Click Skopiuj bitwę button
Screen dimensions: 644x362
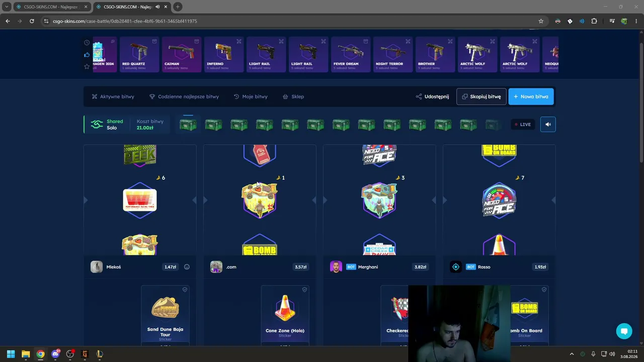pyautogui.click(x=481, y=97)
